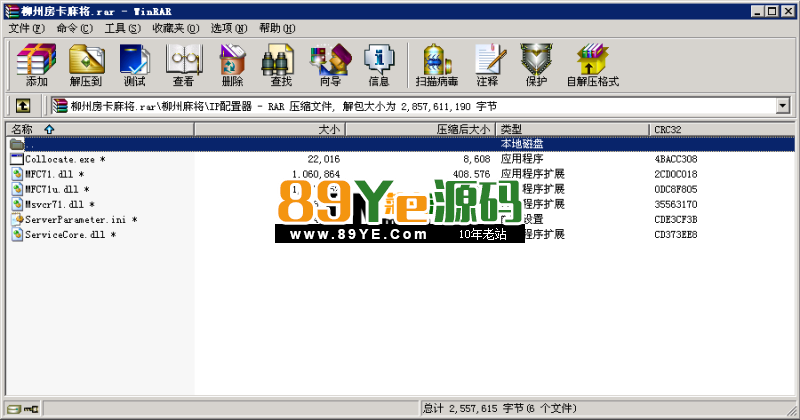
Task: Click the msvcr71.dll file icon
Action: [17, 204]
